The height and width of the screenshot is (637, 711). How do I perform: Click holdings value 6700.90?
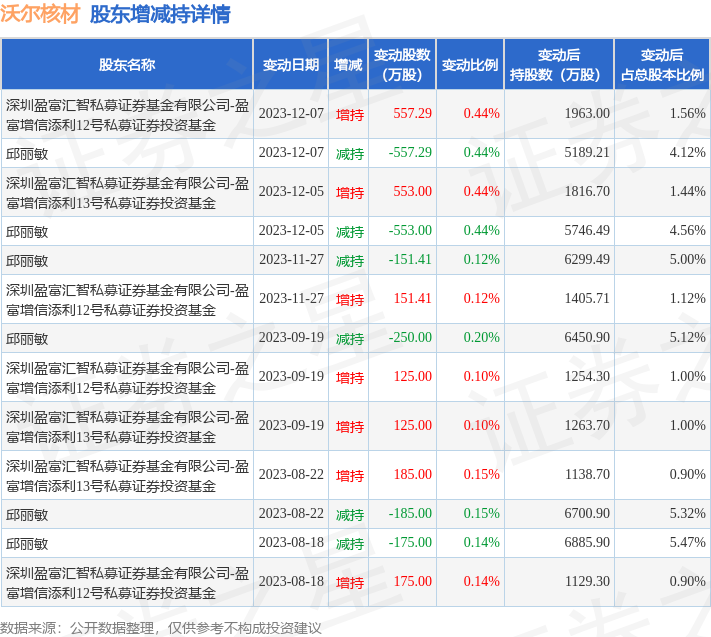click(x=587, y=513)
